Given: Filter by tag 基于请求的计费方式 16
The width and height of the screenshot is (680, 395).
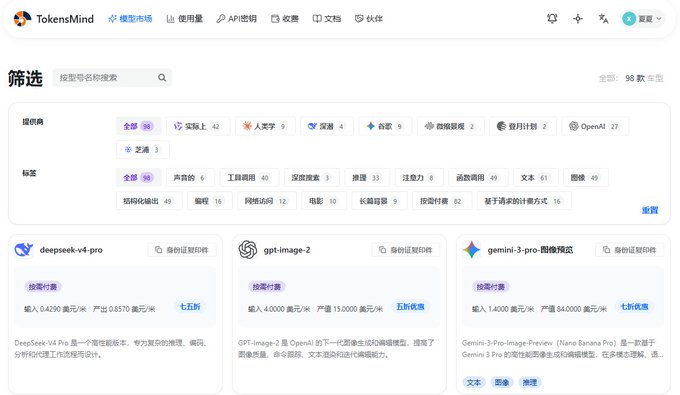Looking at the screenshot, I should point(524,201).
